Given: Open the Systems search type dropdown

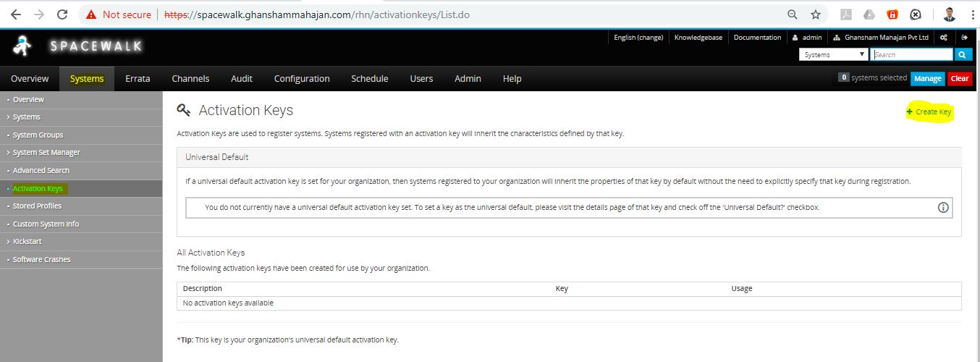Looking at the screenshot, I should pos(834,54).
